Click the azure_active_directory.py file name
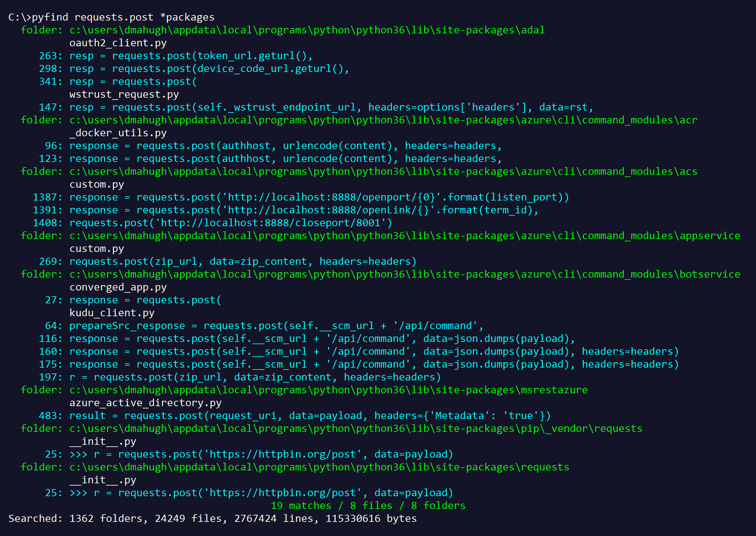This screenshot has width=756, height=536. (x=145, y=403)
